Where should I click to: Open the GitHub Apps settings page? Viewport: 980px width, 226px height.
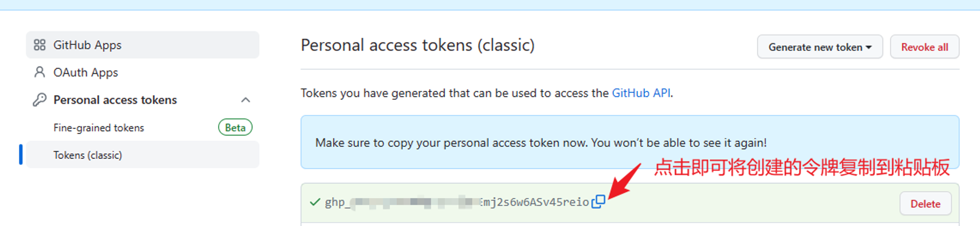click(x=87, y=45)
